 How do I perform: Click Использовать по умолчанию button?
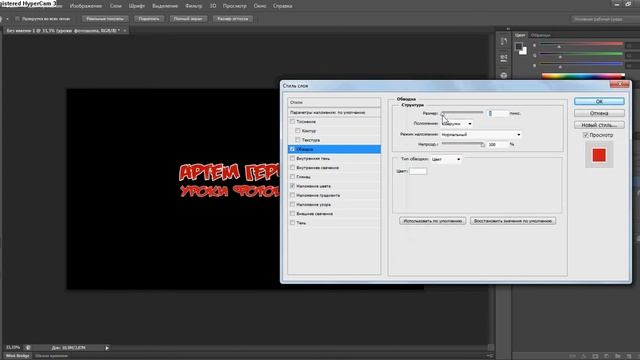tap(433, 221)
